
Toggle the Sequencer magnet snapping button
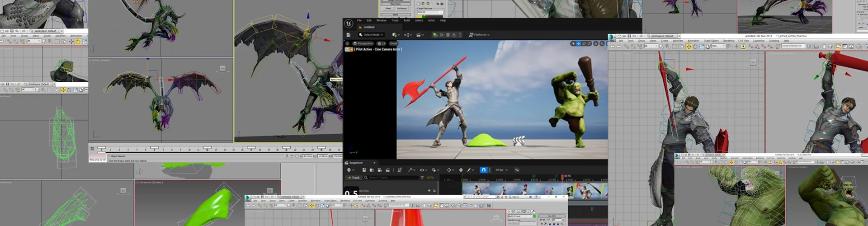484,170
